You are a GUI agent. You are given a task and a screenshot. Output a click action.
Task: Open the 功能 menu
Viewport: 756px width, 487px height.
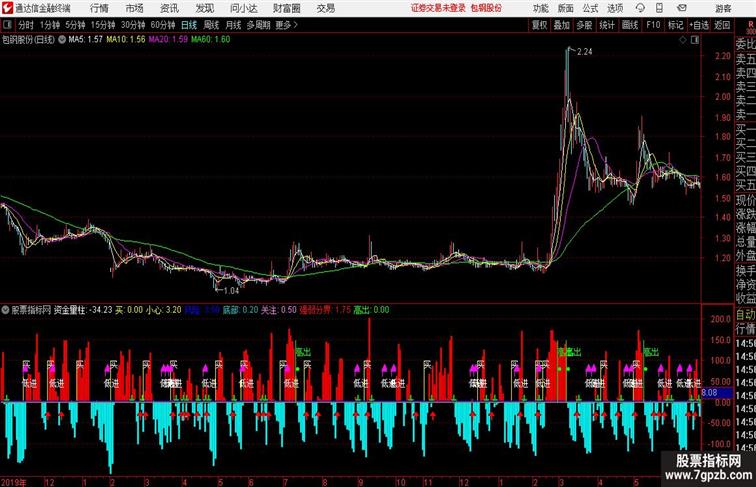(x=540, y=8)
